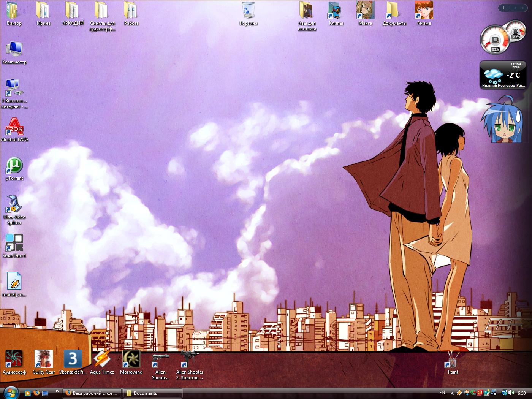The height and width of the screenshot is (399, 532).
Task: Launch the Guilty Gear shortcut
Action: coord(43,362)
